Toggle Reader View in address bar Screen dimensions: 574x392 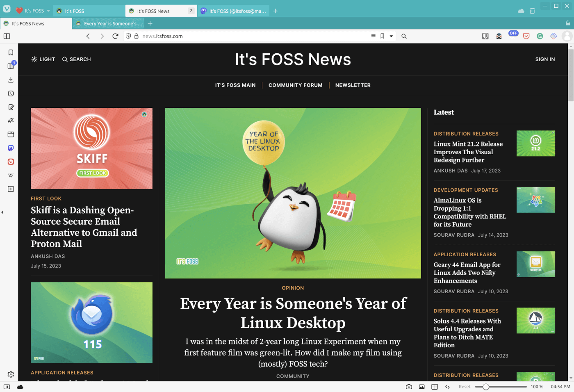coord(373,36)
